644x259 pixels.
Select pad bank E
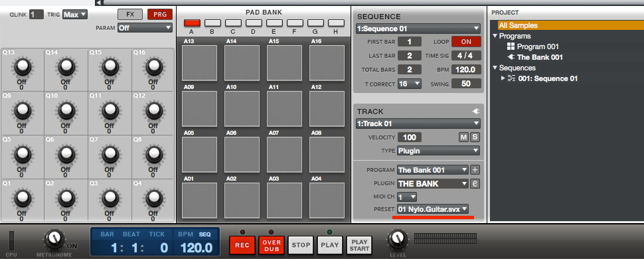coord(274,23)
